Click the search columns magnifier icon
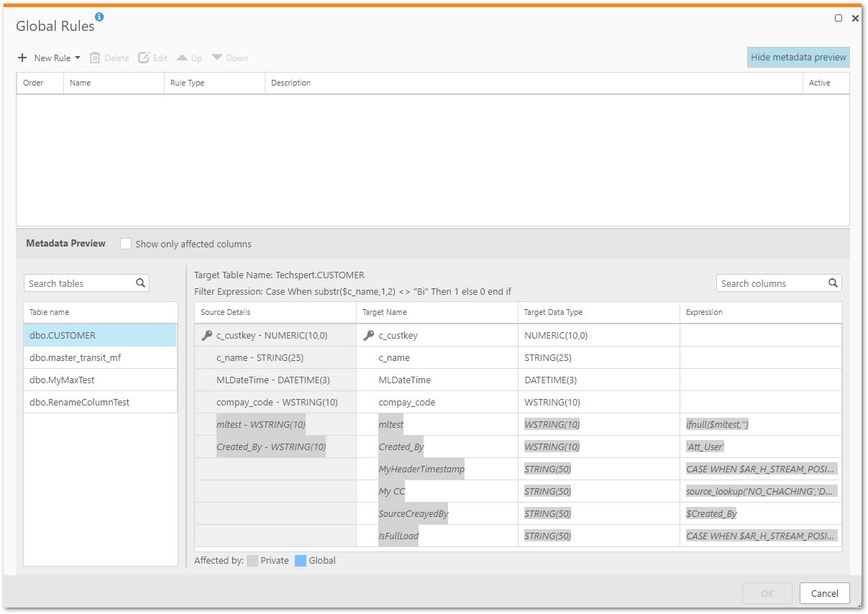 [x=833, y=283]
